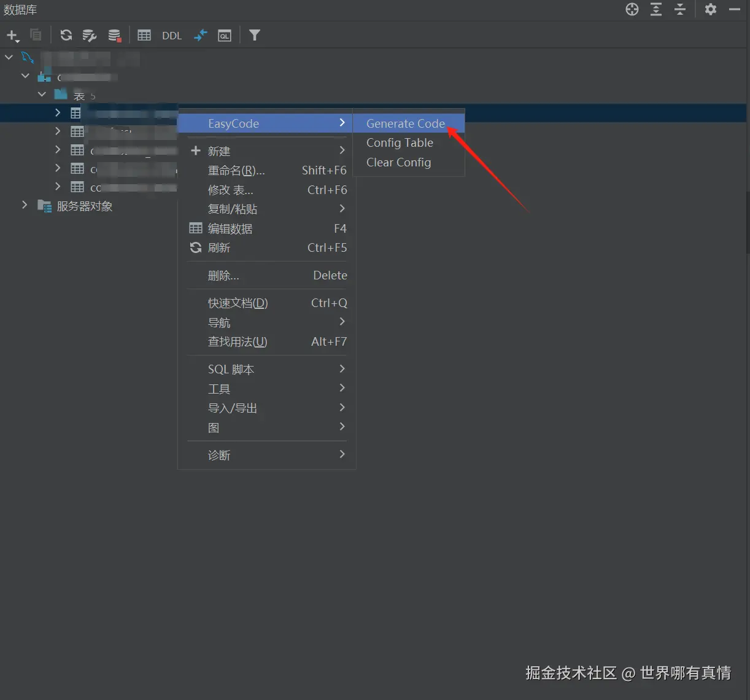750x700 pixels.
Task: Expand the 服务器对象 node
Action: coord(25,204)
